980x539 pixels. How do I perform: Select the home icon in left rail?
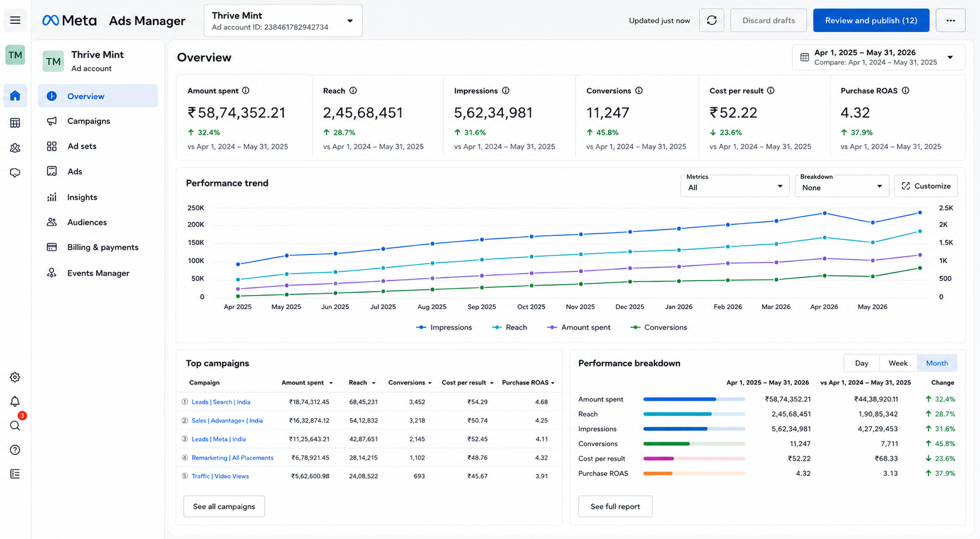15,96
